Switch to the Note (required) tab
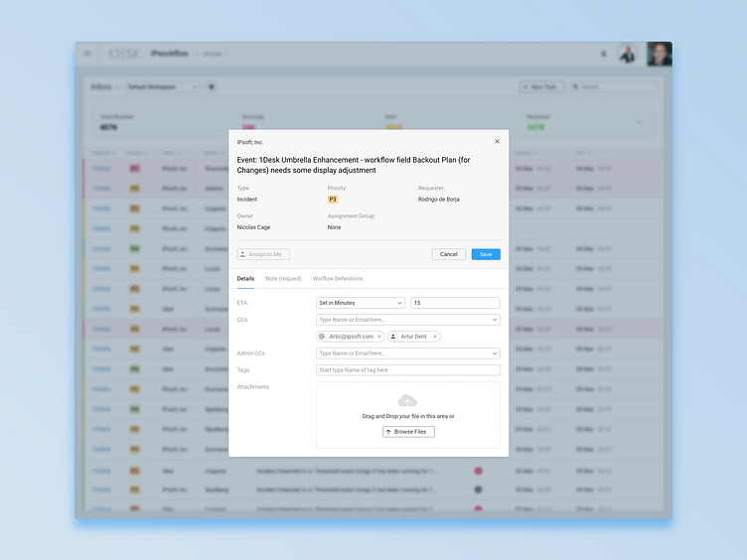This screenshot has height=560, width=747. [x=283, y=279]
